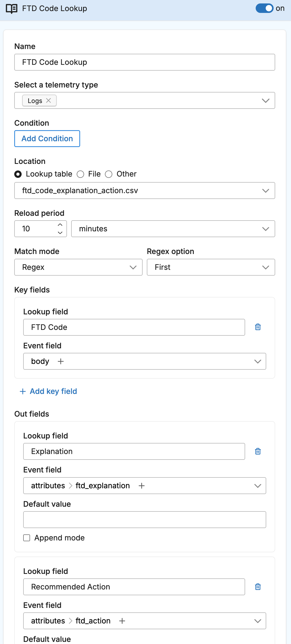Viewport: 291px width, 644px height.
Task: Select the Other location radio button
Action: click(109, 174)
